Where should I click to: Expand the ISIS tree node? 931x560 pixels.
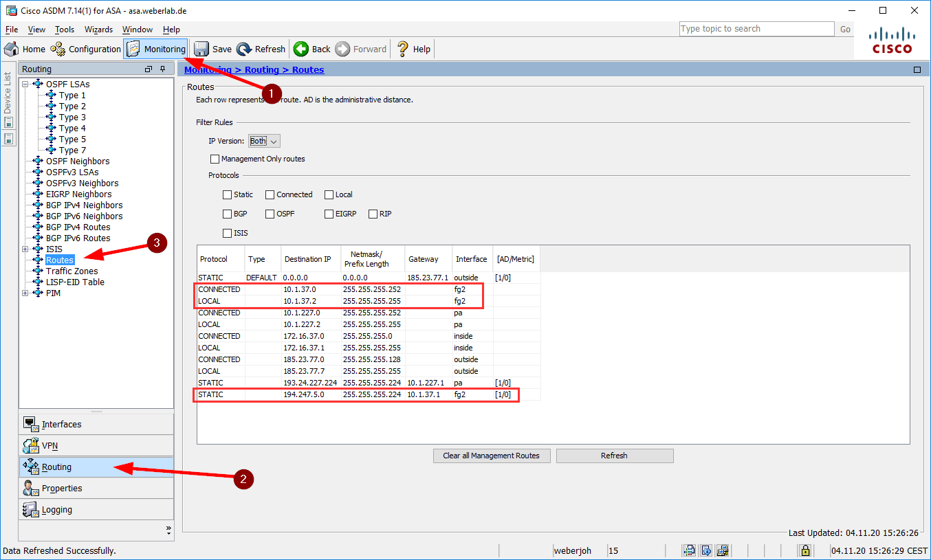[25, 249]
